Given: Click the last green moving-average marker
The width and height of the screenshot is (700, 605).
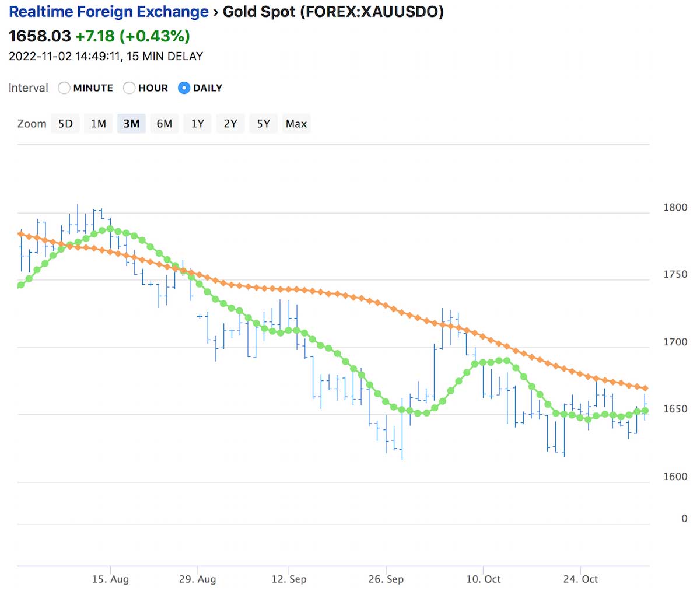Looking at the screenshot, I should [645, 411].
